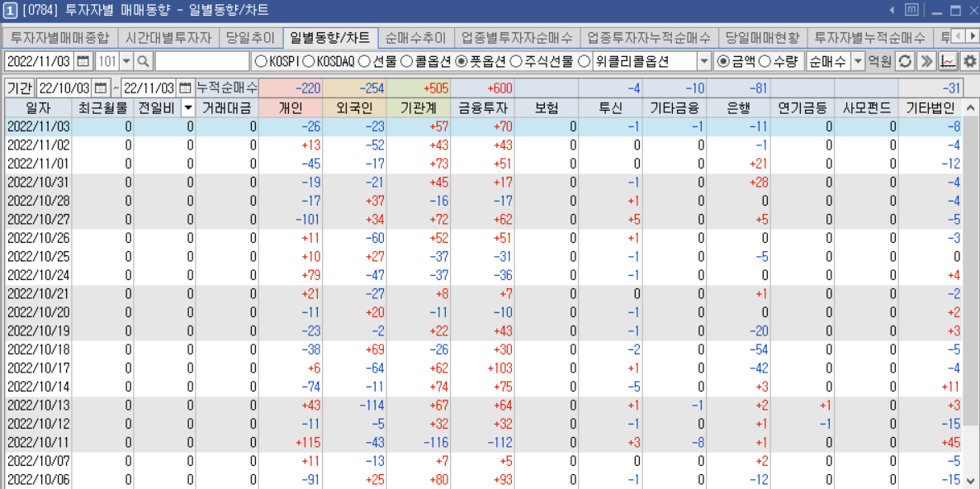Screen dimensions: 980x489
Task: Refresh data with the circular arrow icon
Action: pos(904,61)
